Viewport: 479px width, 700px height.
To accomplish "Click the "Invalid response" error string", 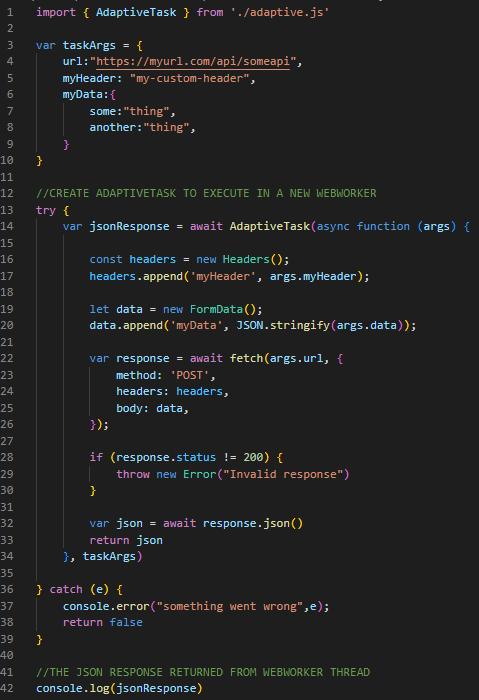I will pyautogui.click(x=283, y=475).
